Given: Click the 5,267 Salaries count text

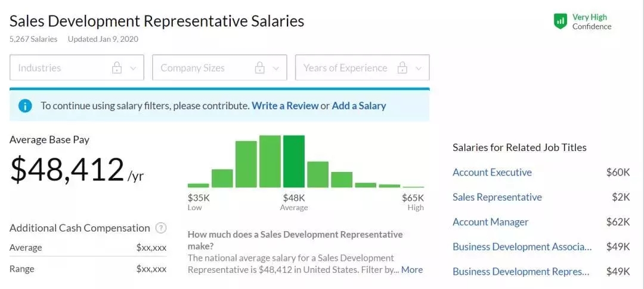Looking at the screenshot, I should coord(33,39).
